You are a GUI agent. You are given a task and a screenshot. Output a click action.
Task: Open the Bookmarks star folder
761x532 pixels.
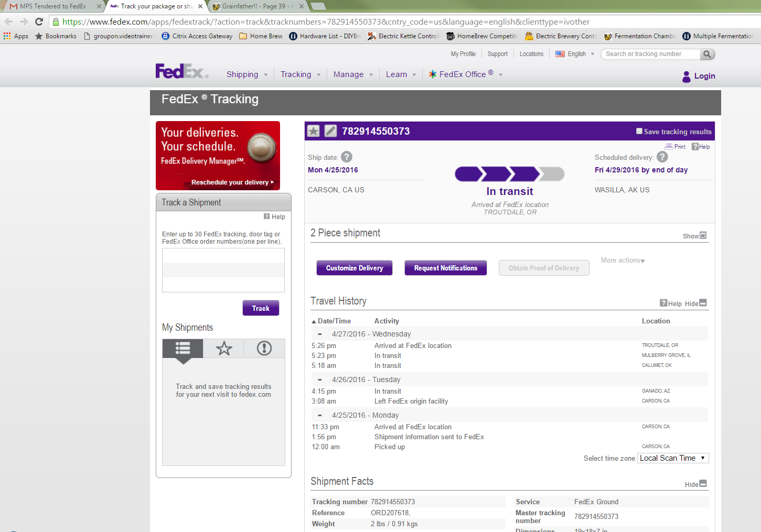click(x=56, y=36)
